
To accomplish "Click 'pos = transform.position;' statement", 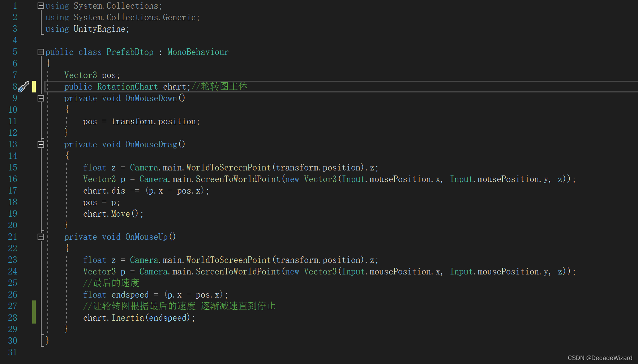I will 141,121.
